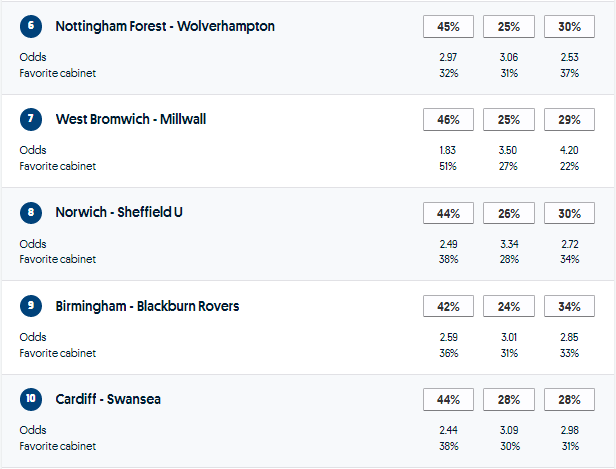Image resolution: width=616 pixels, height=469 pixels.
Task: Toggle 46% home win for West Bromwich
Action: click(448, 120)
